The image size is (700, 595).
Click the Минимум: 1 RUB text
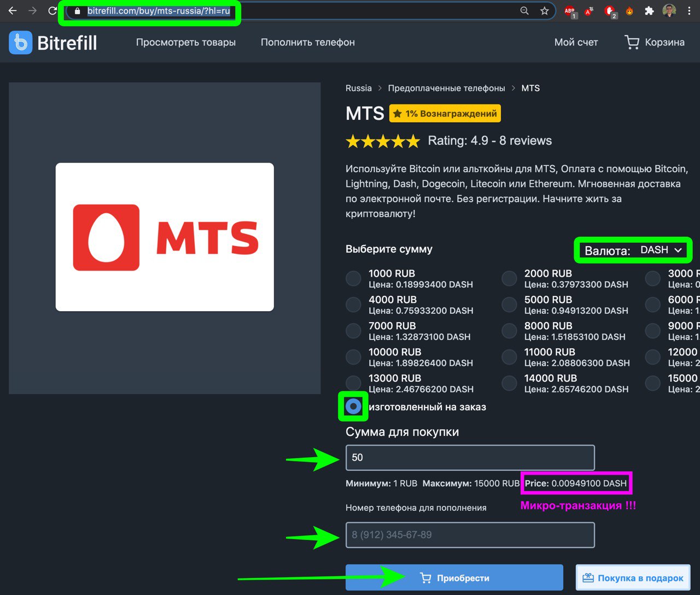pyautogui.click(x=381, y=483)
